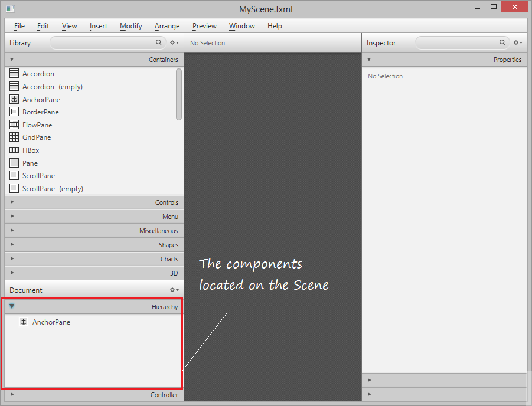Click the Inspector search field
532x406 pixels.
462,42
